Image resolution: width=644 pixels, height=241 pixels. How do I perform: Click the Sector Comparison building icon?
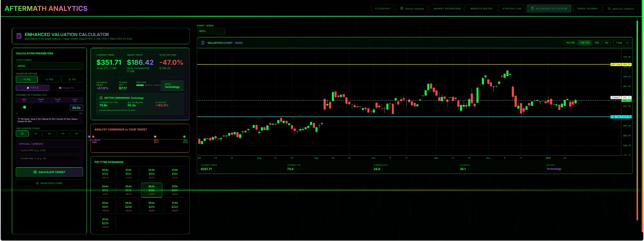coord(101,98)
